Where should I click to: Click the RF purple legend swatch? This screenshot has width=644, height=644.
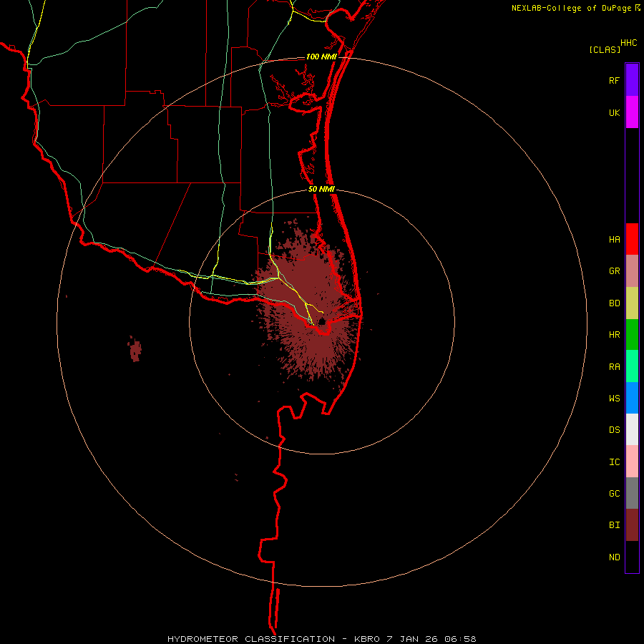coord(632,79)
